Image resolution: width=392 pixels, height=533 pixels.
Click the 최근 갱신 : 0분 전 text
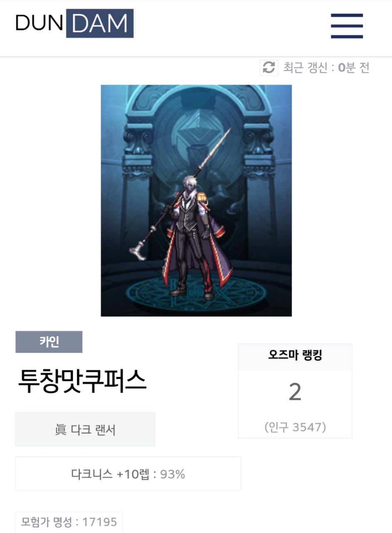click(326, 67)
